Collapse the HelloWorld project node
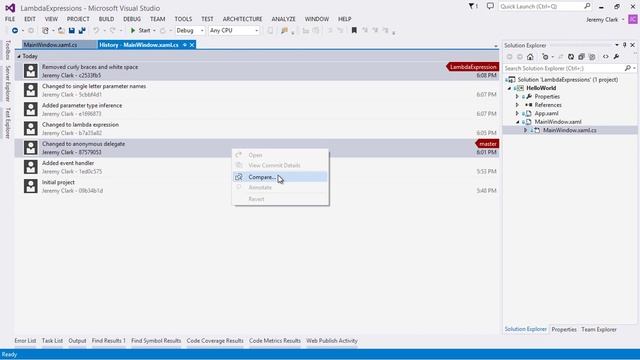640x360 pixels. tap(509, 88)
